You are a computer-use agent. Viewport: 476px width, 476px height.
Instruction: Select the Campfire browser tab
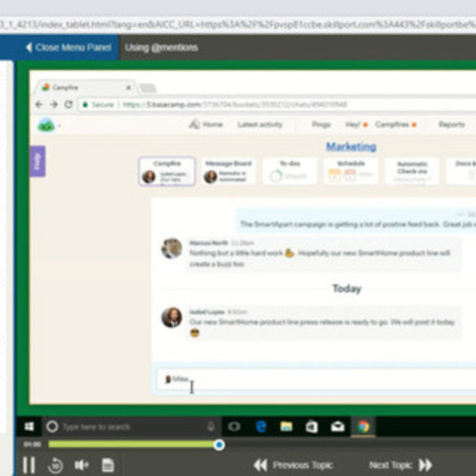(x=85, y=87)
